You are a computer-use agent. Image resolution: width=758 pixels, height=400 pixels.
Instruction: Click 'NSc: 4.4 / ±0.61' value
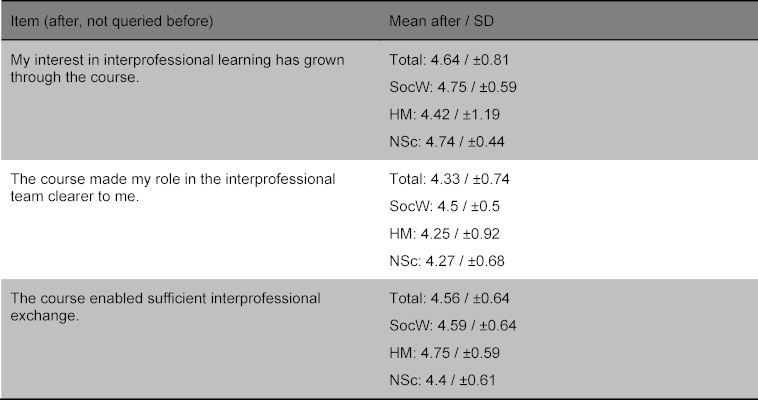443,380
